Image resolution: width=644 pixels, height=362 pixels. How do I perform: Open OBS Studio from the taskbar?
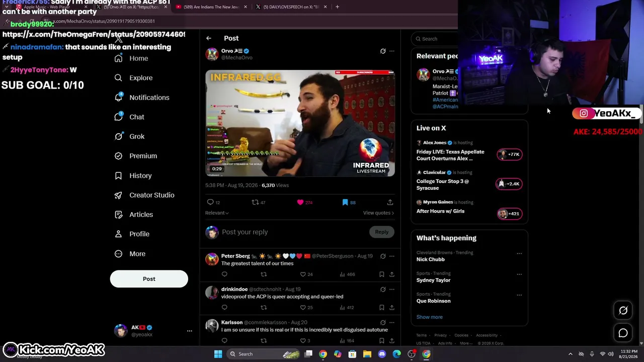point(412,354)
